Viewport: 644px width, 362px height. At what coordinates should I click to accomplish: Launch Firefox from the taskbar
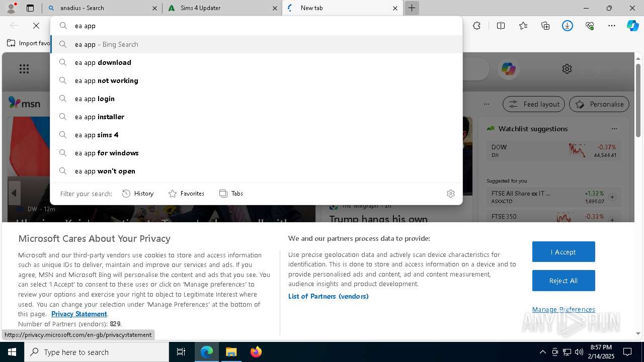[256, 352]
